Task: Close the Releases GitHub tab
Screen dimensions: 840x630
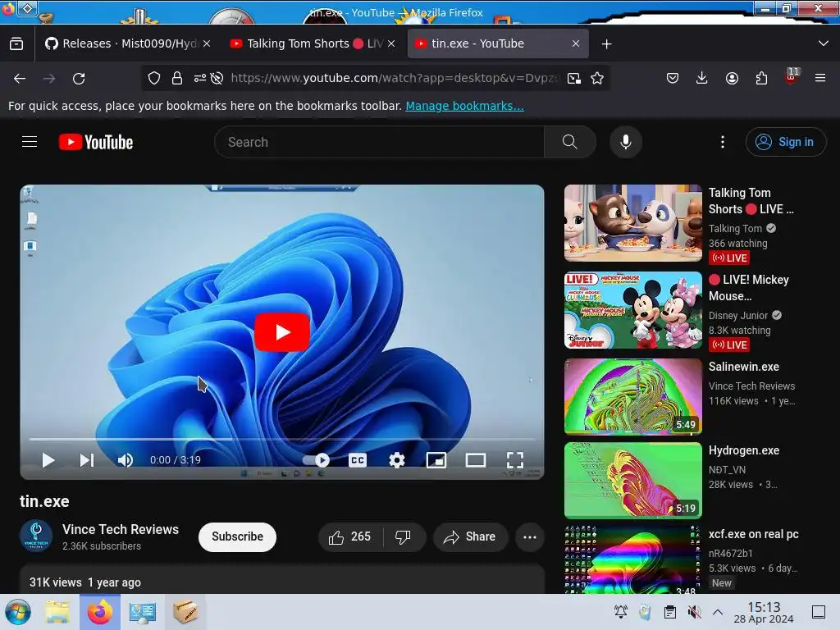Action: [x=206, y=43]
